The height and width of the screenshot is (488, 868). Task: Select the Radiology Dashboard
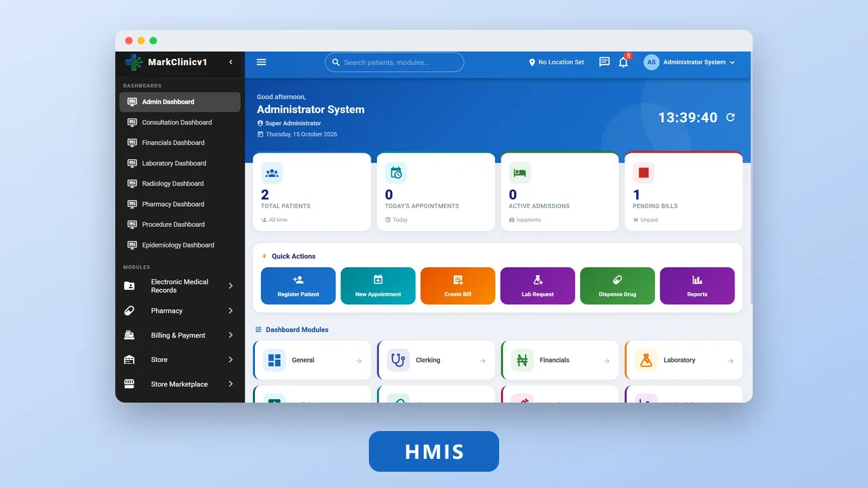pos(180,184)
